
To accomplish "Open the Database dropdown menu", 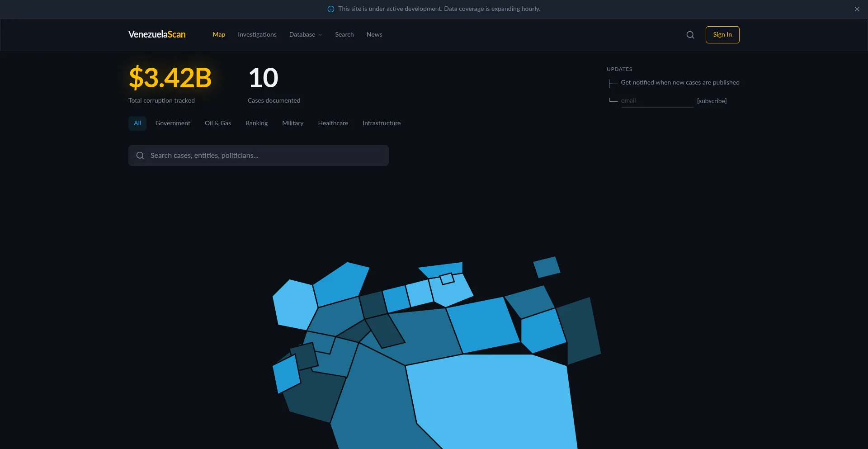I will (306, 35).
